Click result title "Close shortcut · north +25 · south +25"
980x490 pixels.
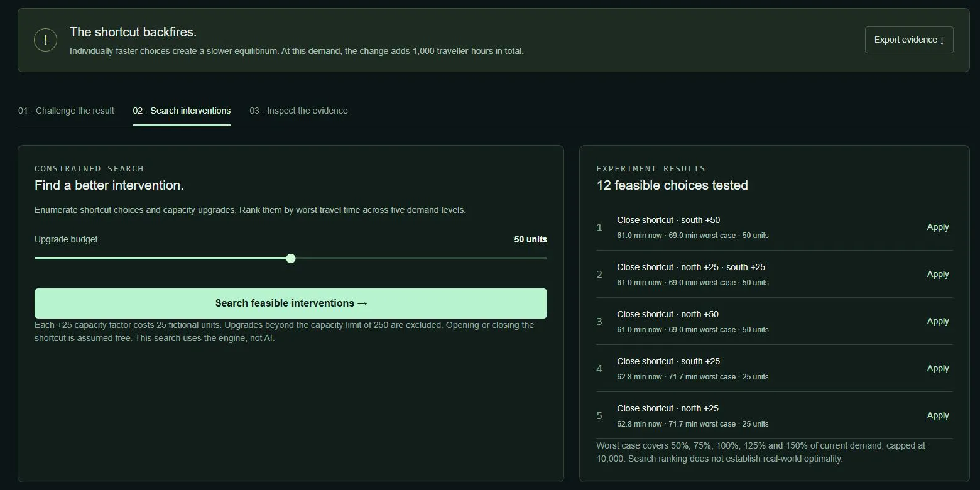[691, 267]
